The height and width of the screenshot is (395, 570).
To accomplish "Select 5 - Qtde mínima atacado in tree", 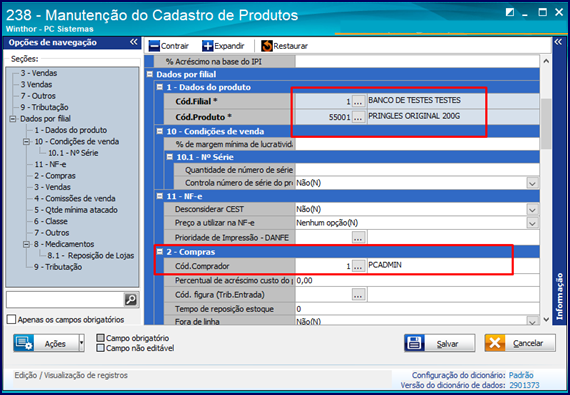I will [76, 210].
